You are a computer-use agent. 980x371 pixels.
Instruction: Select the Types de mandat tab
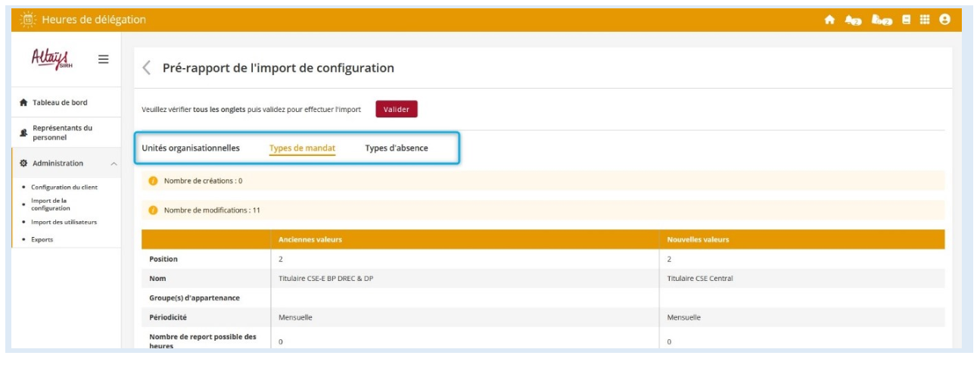point(302,148)
